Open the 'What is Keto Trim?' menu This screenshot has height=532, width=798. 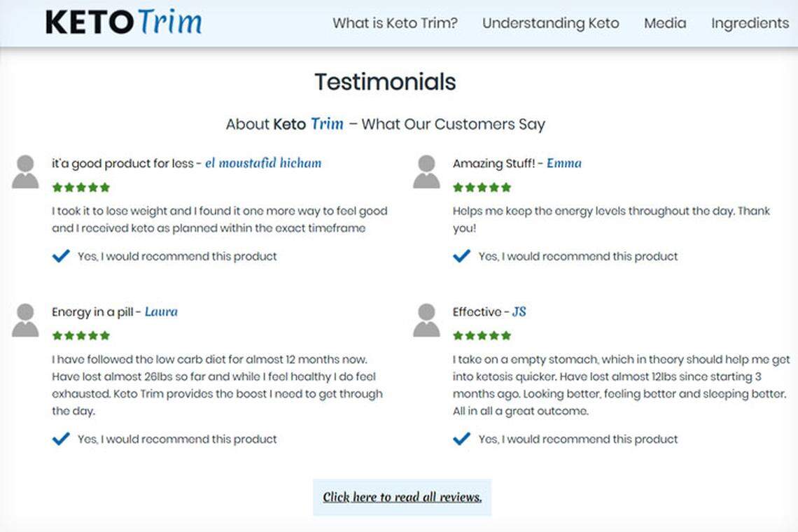pyautogui.click(x=395, y=23)
